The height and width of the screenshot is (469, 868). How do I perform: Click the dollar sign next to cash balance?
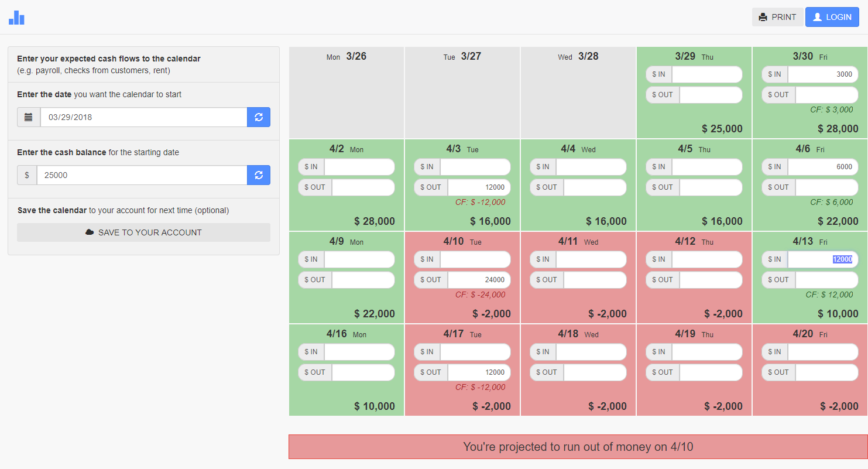point(27,175)
